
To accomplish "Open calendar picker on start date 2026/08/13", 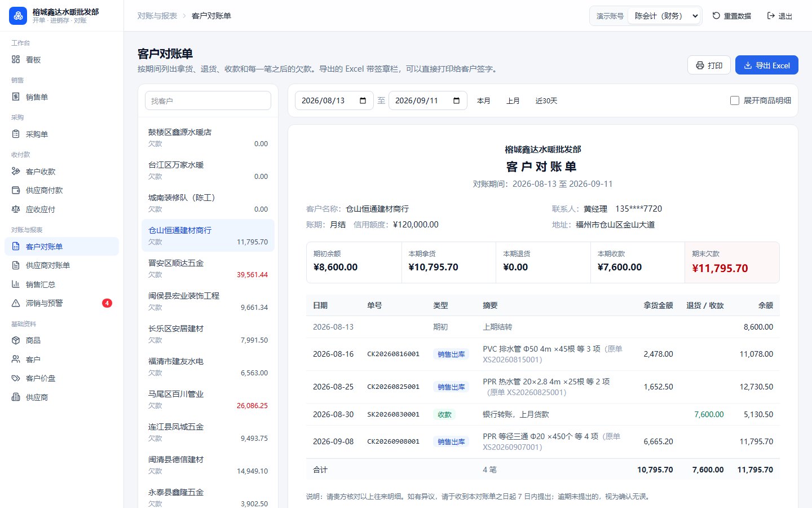I will click(x=363, y=100).
